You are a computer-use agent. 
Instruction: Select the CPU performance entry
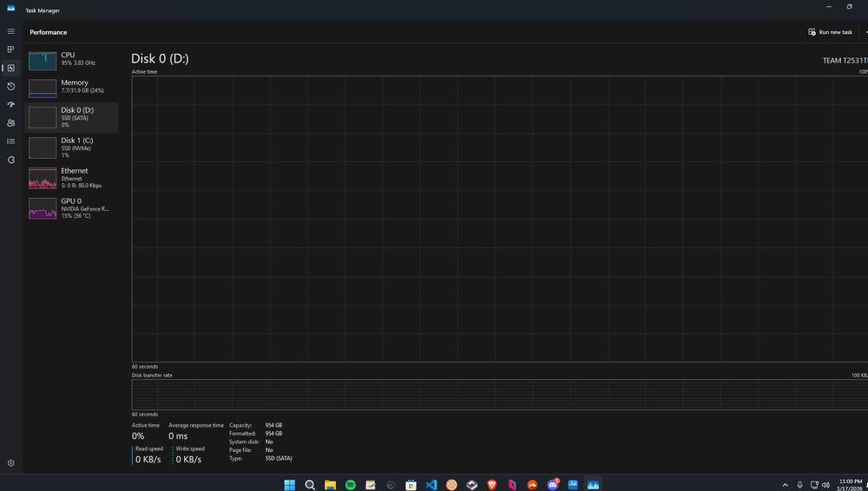(x=71, y=59)
